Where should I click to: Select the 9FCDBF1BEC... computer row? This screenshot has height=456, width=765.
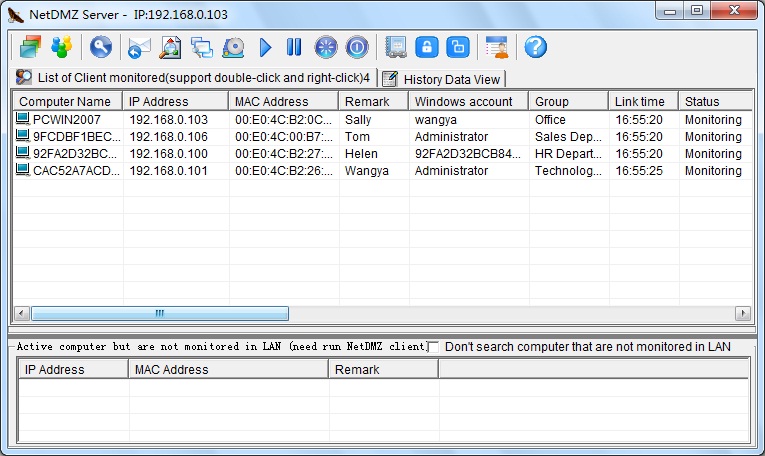[x=382, y=137]
